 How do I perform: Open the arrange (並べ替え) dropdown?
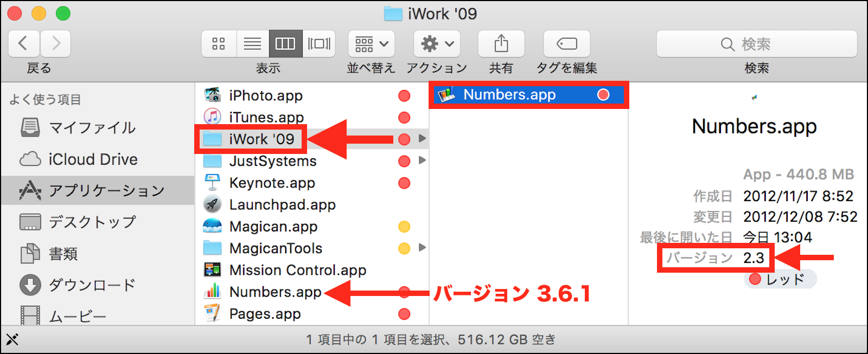[x=371, y=43]
